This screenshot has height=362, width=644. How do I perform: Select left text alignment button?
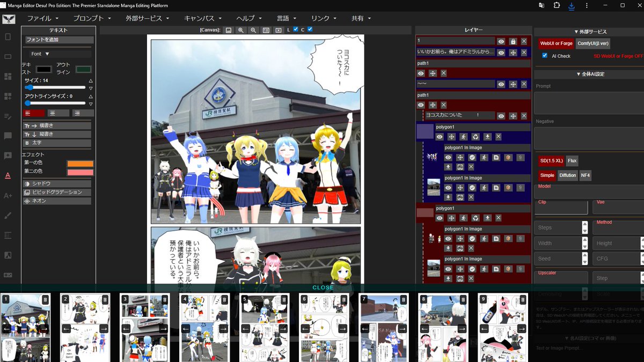click(x=34, y=113)
